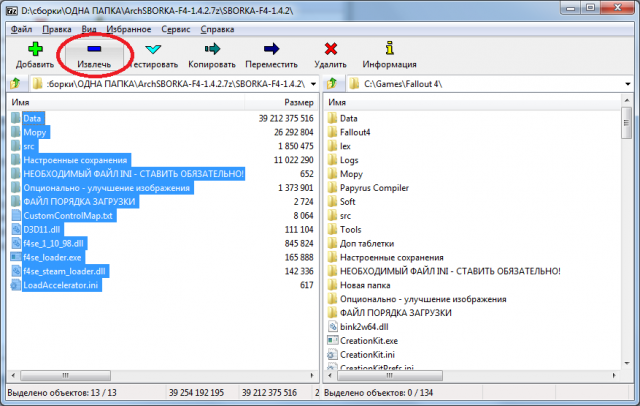Click the Move (Переместить) blue arrow icon
Viewport: 640px width, 406px height.
269,48
